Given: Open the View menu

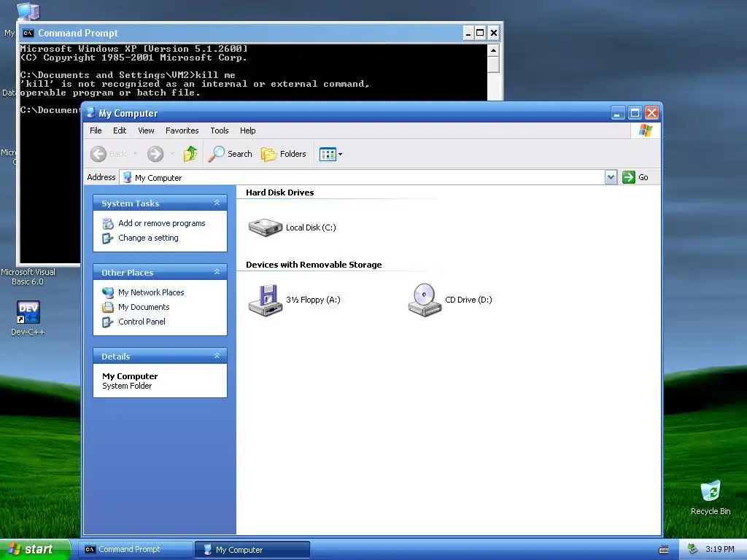Looking at the screenshot, I should (146, 131).
